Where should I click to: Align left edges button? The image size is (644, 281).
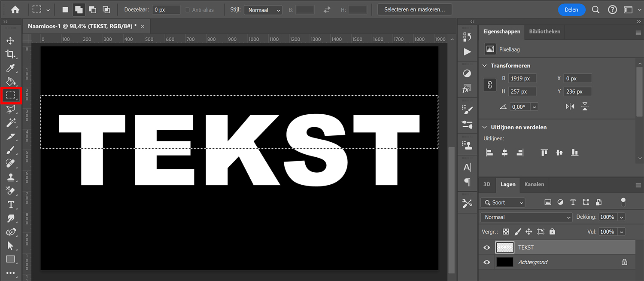489,153
